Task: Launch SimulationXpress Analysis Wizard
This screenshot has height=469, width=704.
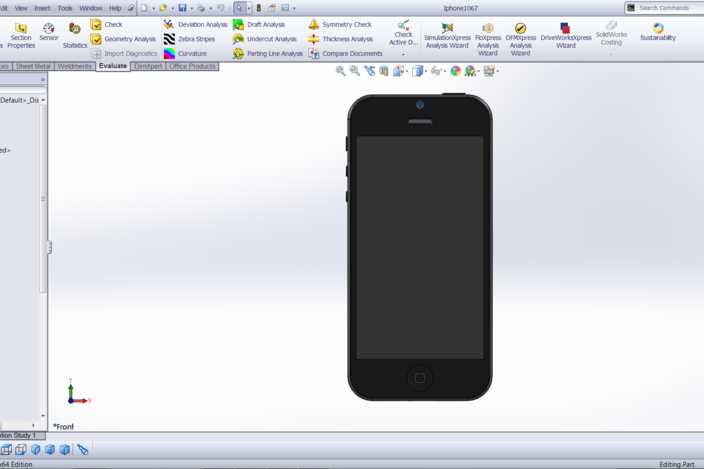Action: [447, 35]
